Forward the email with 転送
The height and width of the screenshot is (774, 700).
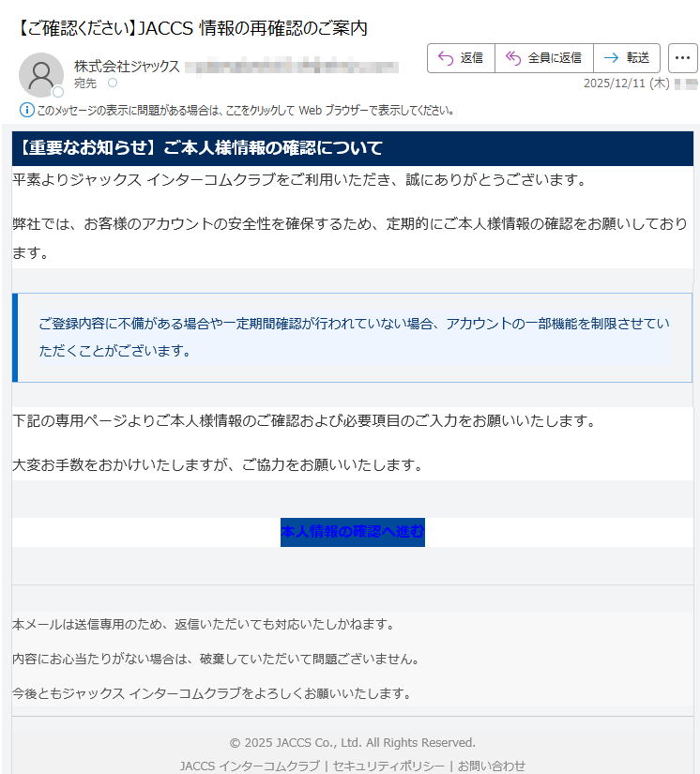pyautogui.click(x=626, y=58)
